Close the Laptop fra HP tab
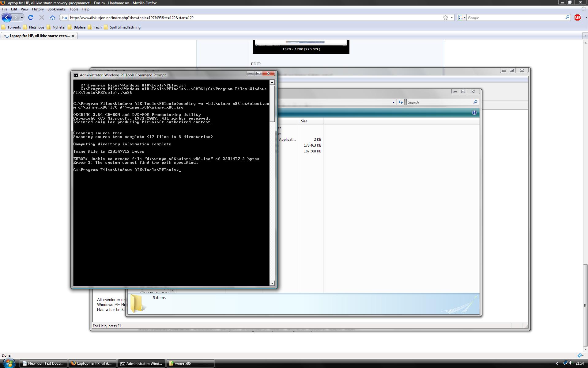The height and width of the screenshot is (368, 588). tap(73, 36)
